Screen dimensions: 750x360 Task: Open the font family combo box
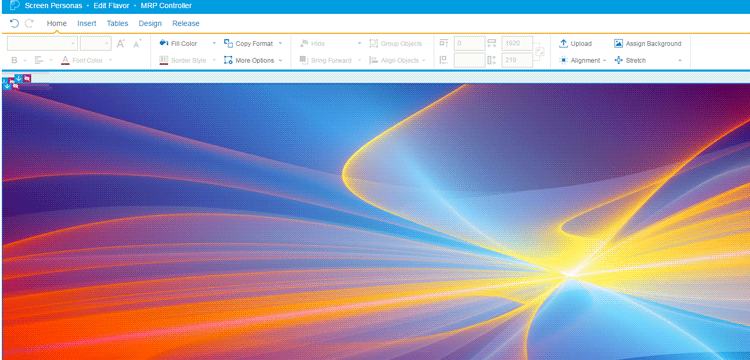(x=43, y=44)
